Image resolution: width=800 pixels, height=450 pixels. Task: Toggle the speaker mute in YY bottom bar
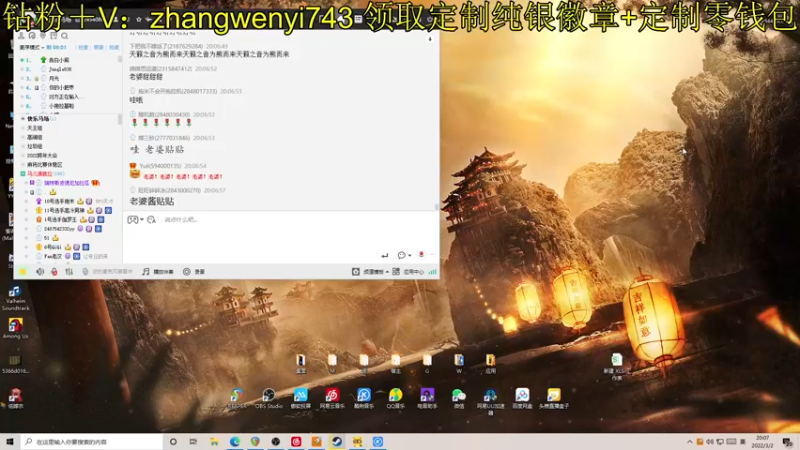[40, 271]
